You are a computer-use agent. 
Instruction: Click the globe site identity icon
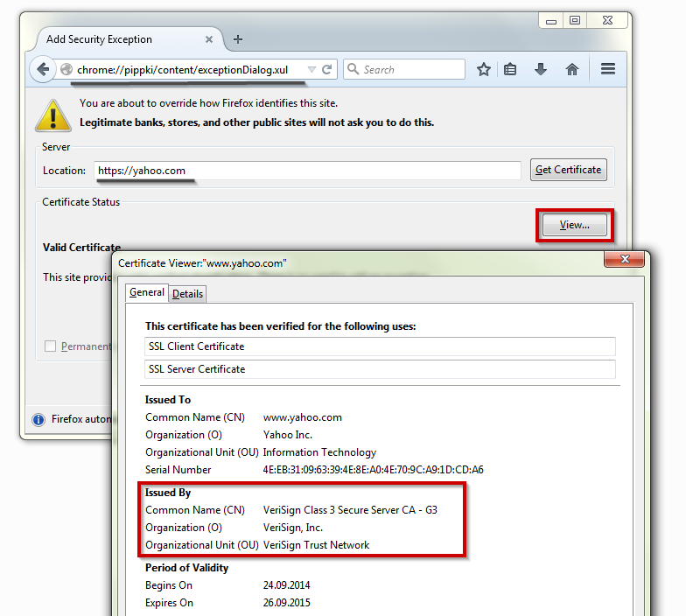click(66, 69)
